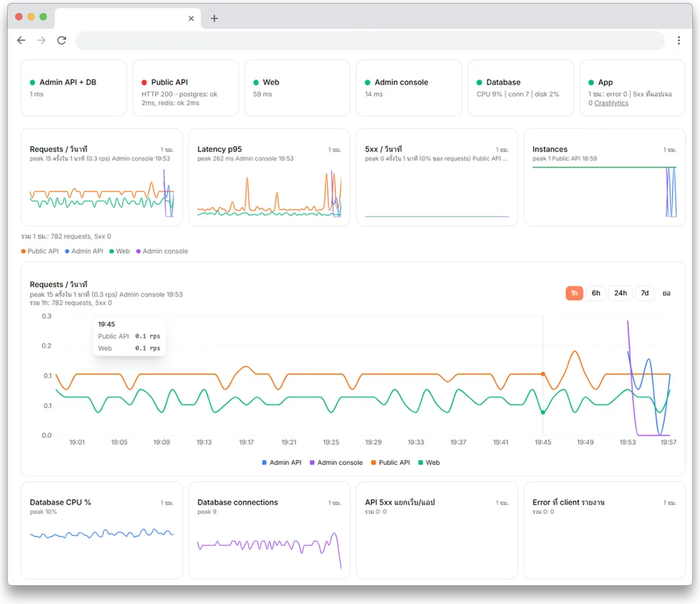Click the purple Admin console dot in upper legend

(138, 252)
